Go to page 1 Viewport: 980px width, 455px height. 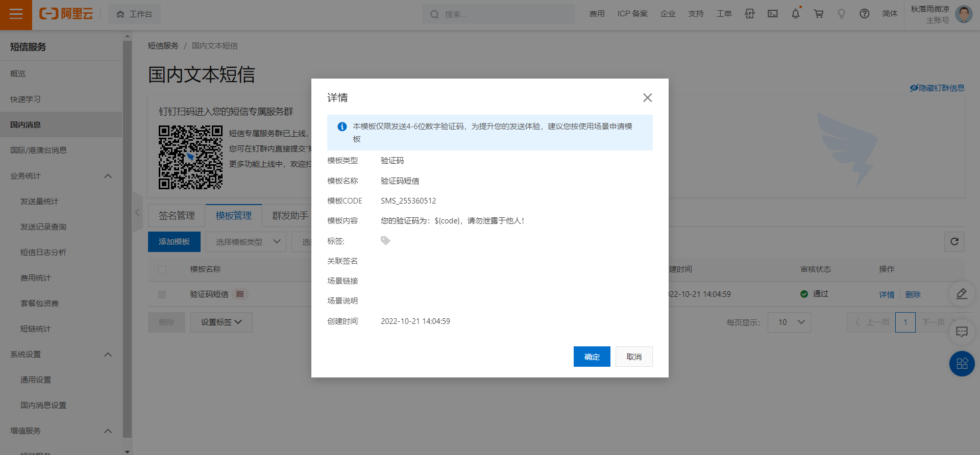tap(905, 322)
